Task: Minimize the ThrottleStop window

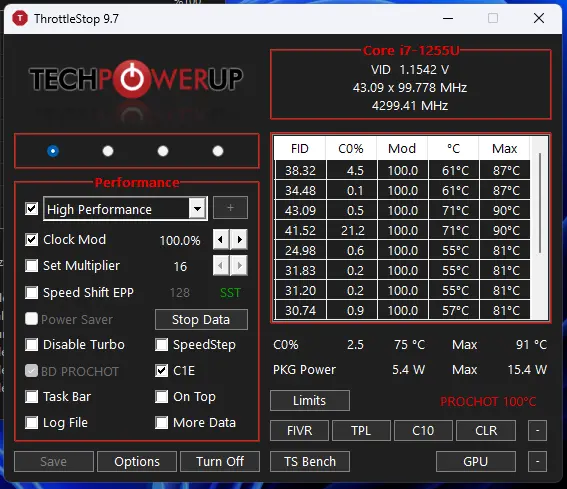Action: point(448,18)
